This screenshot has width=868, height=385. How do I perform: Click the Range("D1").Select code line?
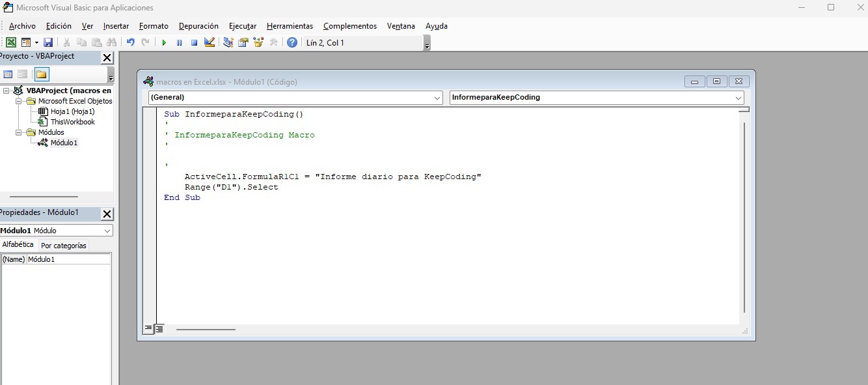[x=231, y=187]
